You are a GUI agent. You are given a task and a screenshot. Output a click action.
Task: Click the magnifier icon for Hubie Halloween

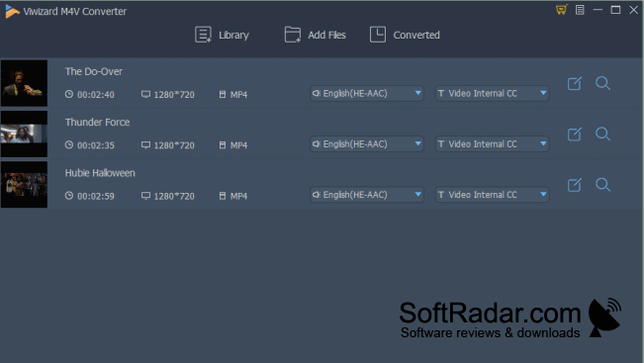pos(602,185)
